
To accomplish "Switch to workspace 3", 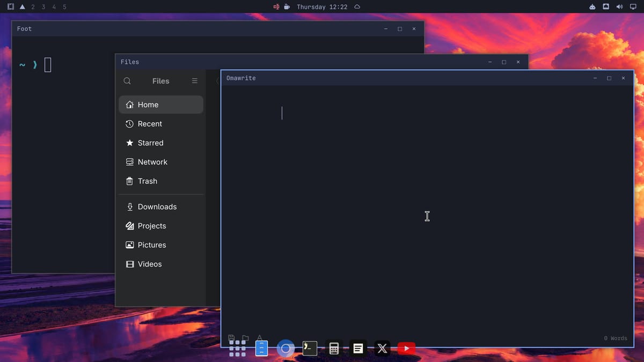I will (43, 7).
